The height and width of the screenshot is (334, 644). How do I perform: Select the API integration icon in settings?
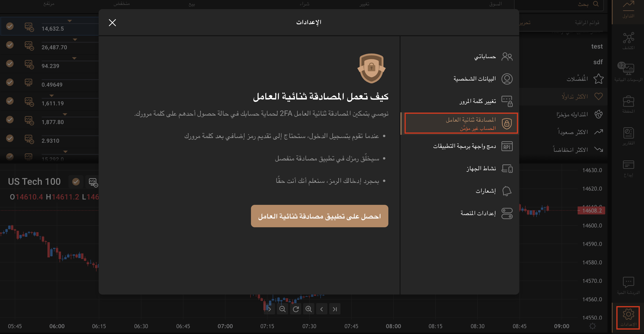click(507, 146)
